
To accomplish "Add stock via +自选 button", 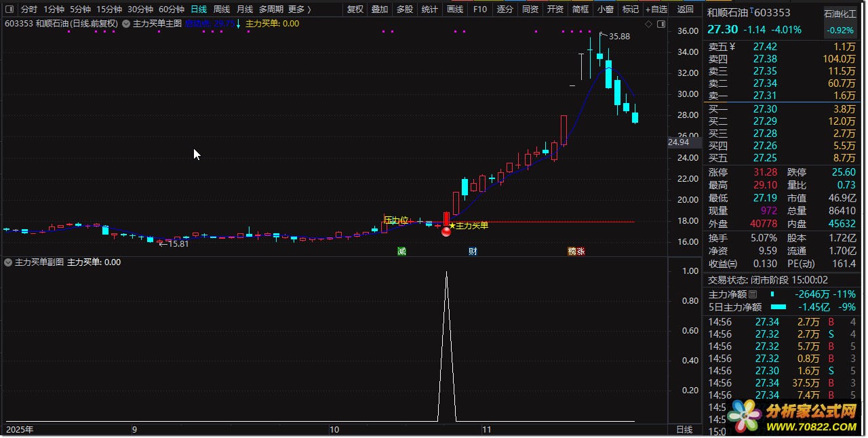I will click(x=656, y=9).
